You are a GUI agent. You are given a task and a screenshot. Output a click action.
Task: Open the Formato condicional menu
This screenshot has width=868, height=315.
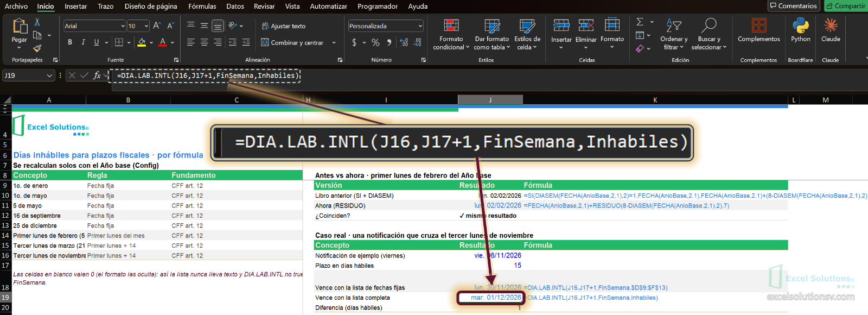451,34
